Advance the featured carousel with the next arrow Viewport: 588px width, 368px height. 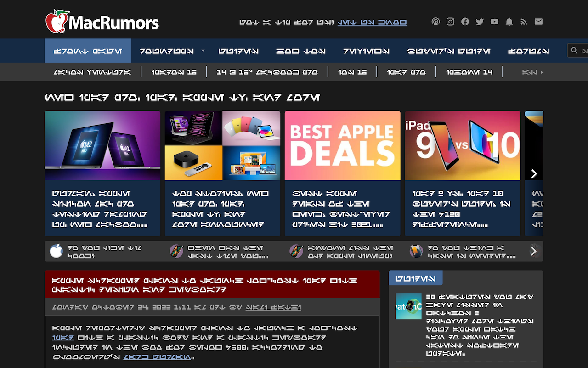(534, 173)
